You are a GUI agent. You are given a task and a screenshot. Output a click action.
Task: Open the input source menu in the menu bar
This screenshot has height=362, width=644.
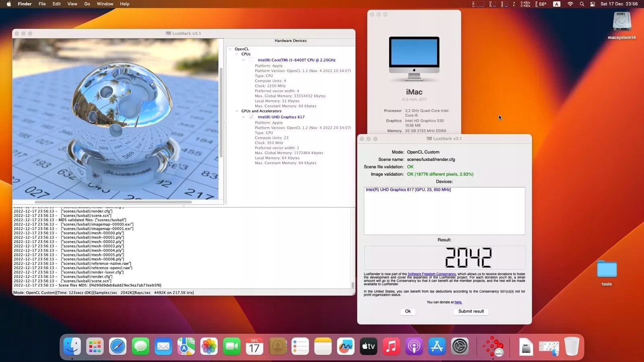[x=557, y=4]
